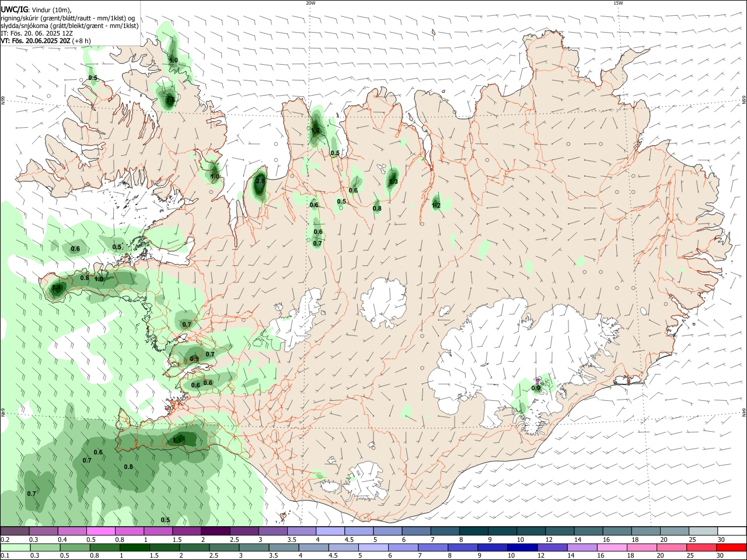Select the white 30 swatch on the snow scale

pos(731,531)
